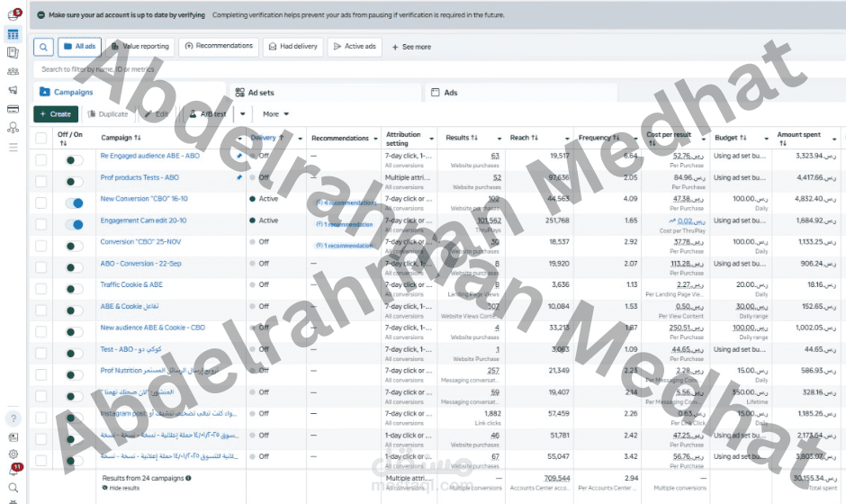Open the Active ads view button
Screen dimensions: 846x504
click(x=355, y=47)
